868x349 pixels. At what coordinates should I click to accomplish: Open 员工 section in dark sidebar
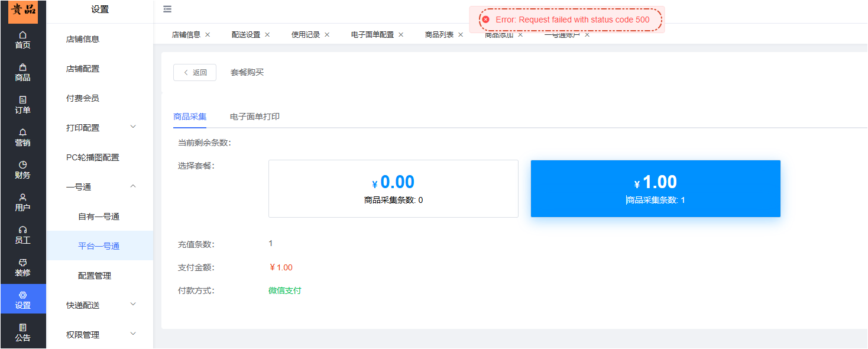tap(23, 235)
